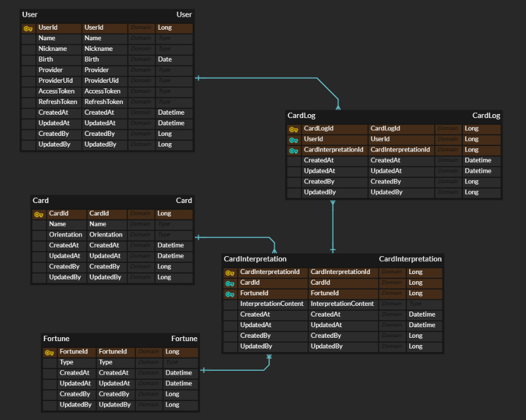Click the foreign key icon for UserId in CardLog
Image resolution: width=526 pixels, height=420 pixels.
coord(293,140)
